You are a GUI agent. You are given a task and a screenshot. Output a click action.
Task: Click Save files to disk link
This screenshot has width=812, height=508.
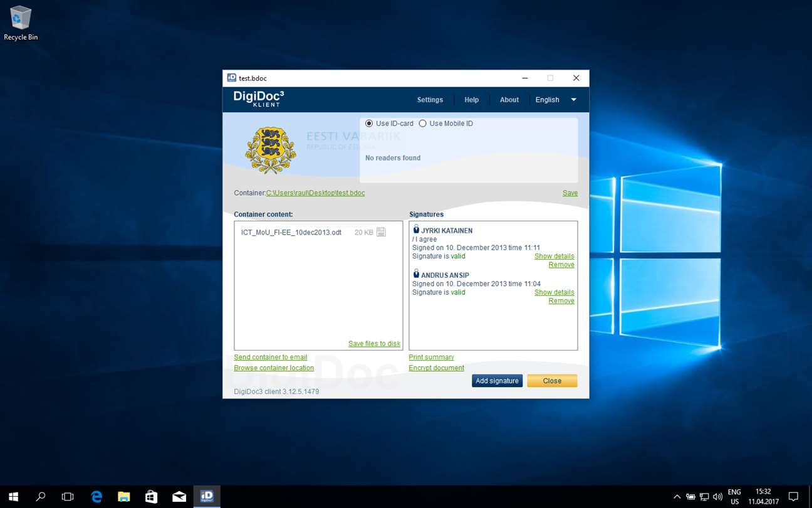pos(374,344)
